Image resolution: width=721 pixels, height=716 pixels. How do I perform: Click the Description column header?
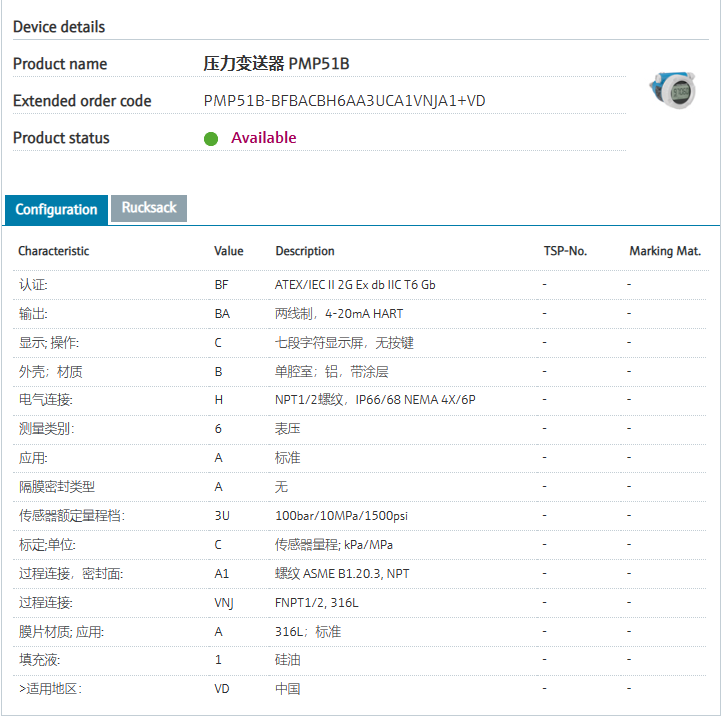[x=305, y=251]
